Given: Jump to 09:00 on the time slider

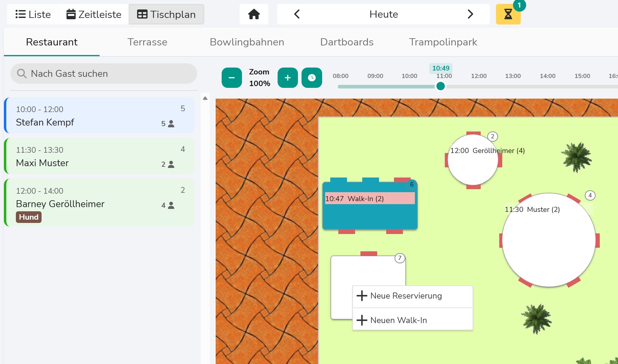Looking at the screenshot, I should click(x=375, y=76).
